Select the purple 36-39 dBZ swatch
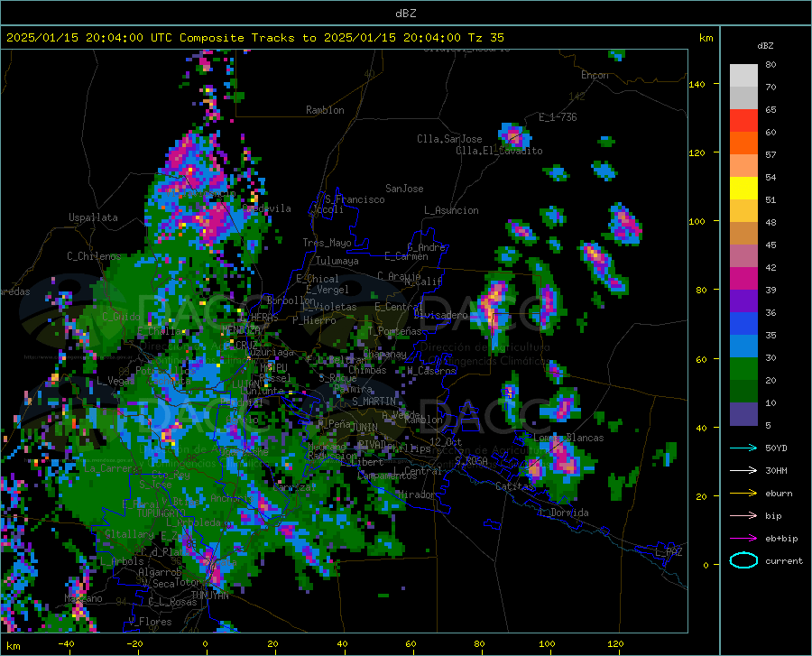Viewport: 812px width, 656px height. 743,301
